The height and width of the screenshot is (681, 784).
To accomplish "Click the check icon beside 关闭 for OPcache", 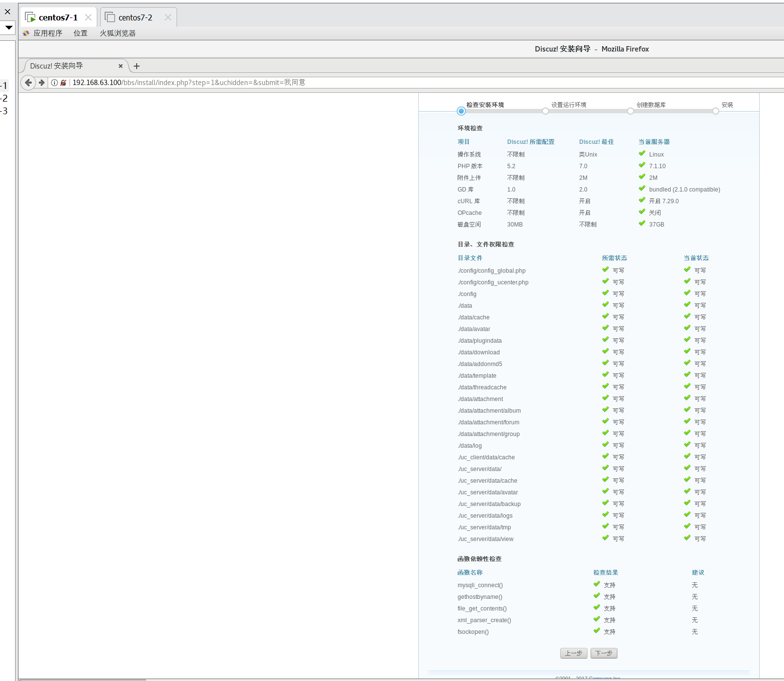I will coord(642,212).
